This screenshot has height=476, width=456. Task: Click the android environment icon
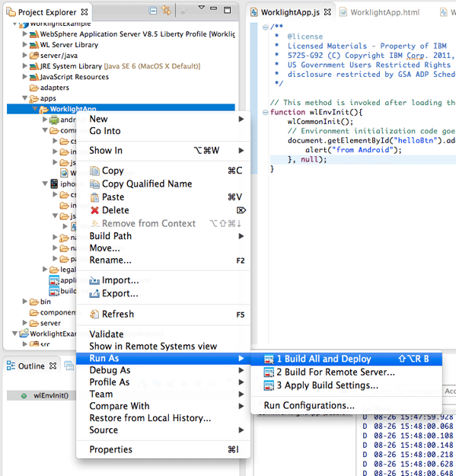54,120
